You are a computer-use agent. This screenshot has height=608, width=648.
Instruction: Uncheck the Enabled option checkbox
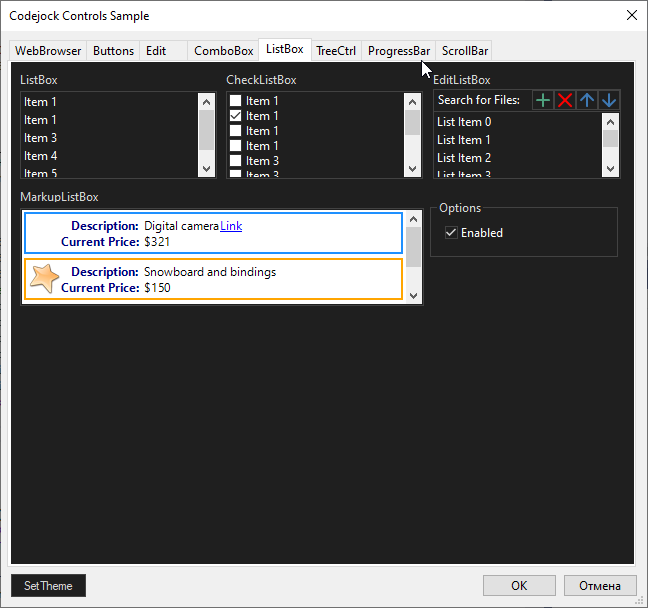pyautogui.click(x=451, y=233)
